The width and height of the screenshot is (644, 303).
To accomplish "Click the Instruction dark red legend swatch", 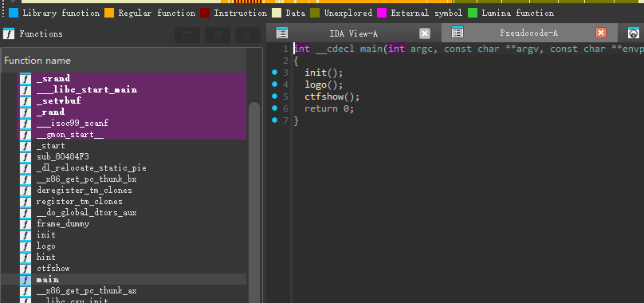I will (205, 13).
